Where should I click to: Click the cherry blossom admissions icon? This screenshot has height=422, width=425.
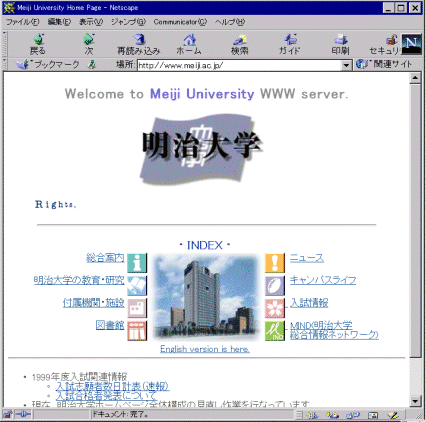pos(275,308)
